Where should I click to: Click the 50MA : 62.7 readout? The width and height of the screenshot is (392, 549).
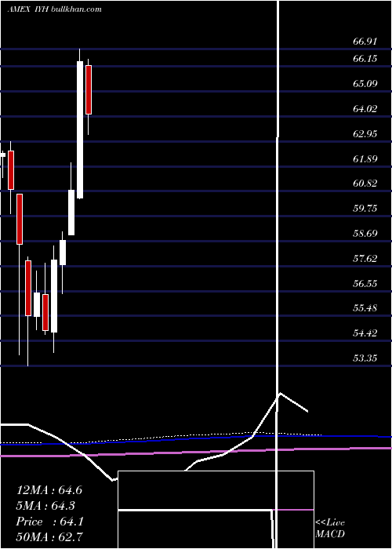click(x=49, y=537)
